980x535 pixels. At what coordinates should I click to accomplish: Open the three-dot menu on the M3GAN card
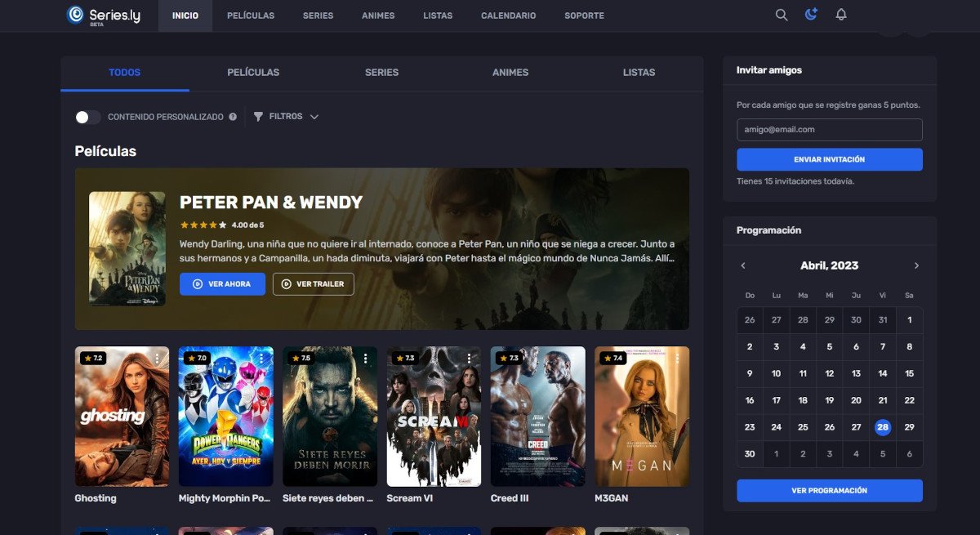679,357
